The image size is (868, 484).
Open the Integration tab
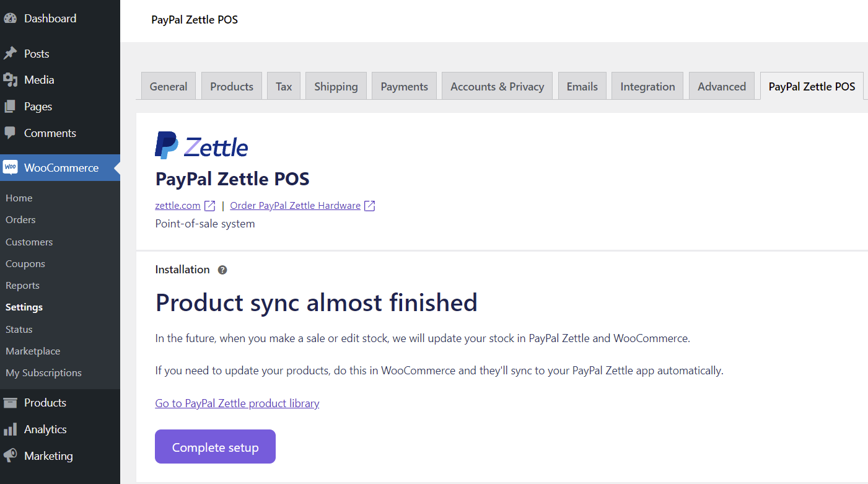647,86
